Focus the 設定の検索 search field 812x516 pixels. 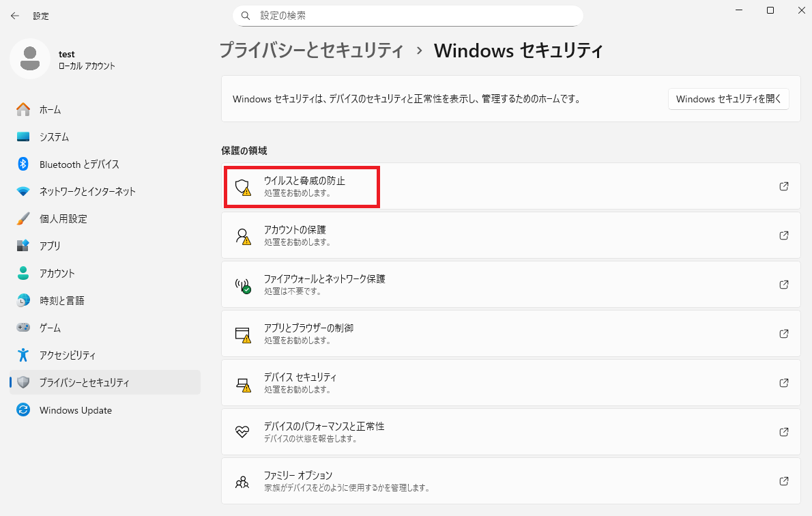click(408, 16)
